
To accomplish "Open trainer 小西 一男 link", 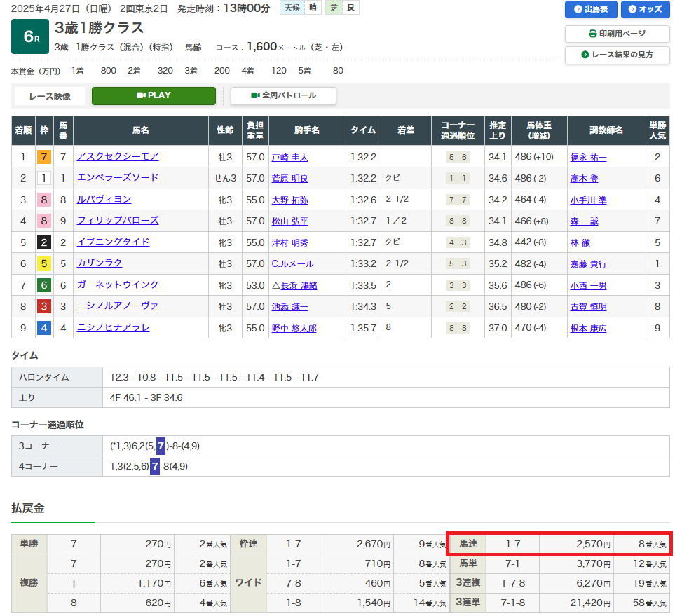I will click(x=588, y=286).
